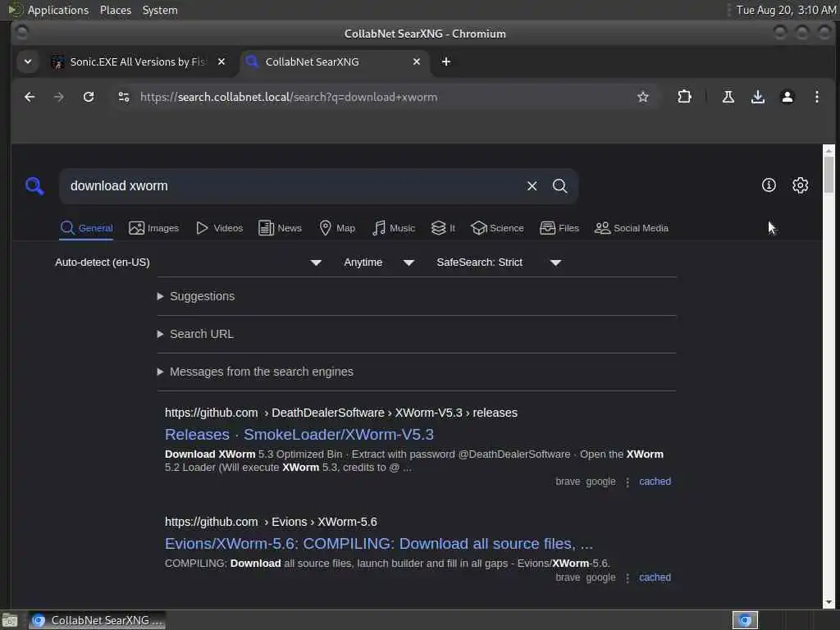
Task: Click the workspace switcher in bottom panel
Action: point(745,620)
